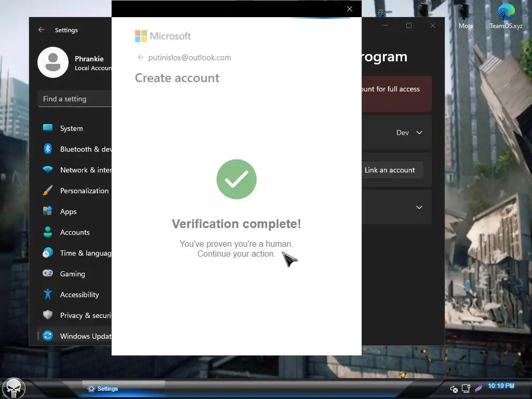This screenshot has width=532, height=399.
Task: Close the Microsoft Create account dialog
Action: click(350, 9)
